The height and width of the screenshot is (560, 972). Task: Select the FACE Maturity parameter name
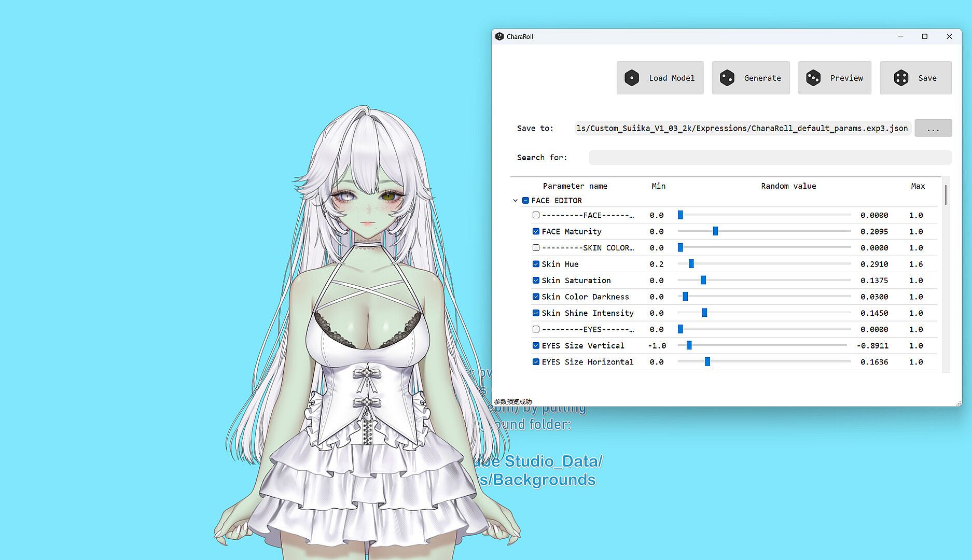click(x=572, y=232)
